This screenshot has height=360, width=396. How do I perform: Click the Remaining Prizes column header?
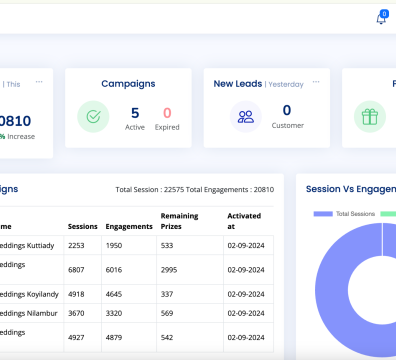179,221
